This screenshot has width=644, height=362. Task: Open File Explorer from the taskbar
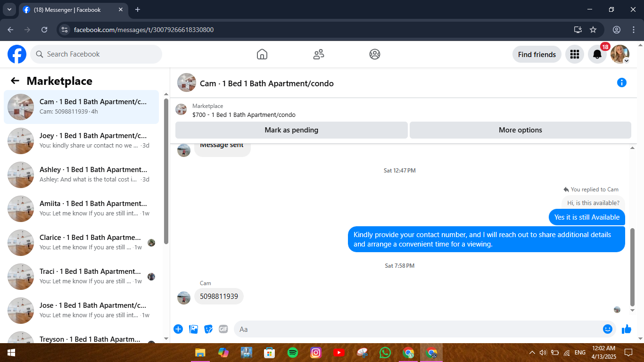(200, 353)
